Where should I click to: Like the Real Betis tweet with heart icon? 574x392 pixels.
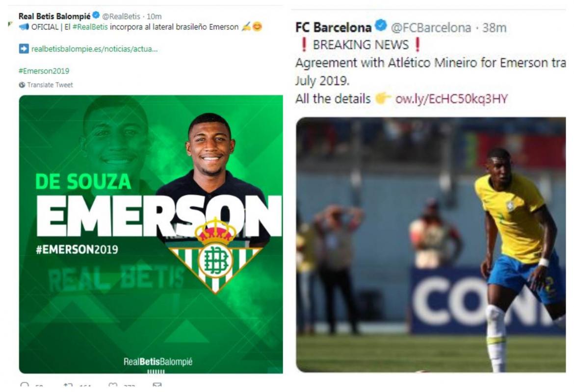pos(113,385)
